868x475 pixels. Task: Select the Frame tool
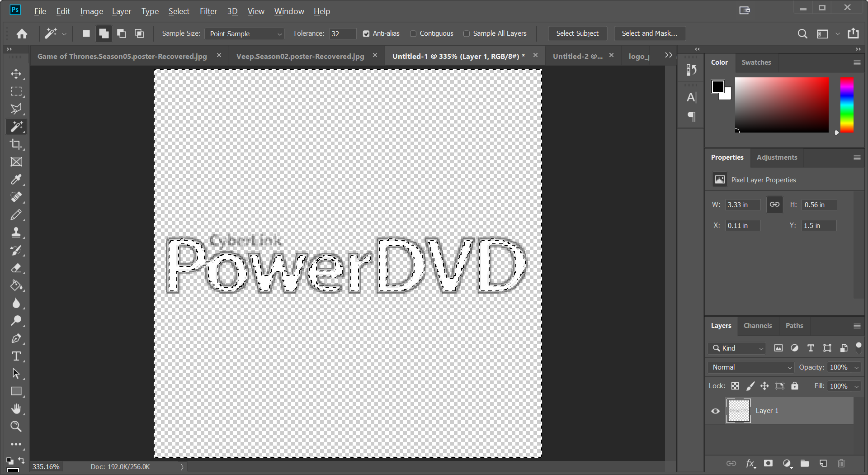coord(16,162)
